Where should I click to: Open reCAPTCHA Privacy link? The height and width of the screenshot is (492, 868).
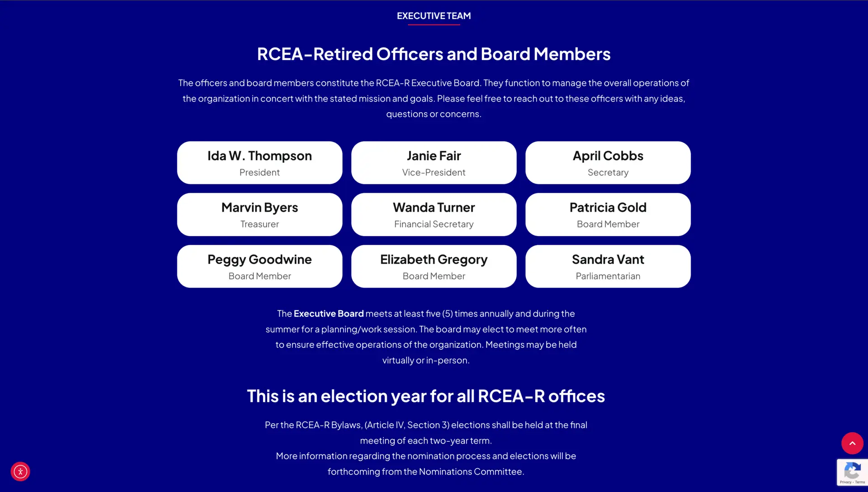click(845, 483)
